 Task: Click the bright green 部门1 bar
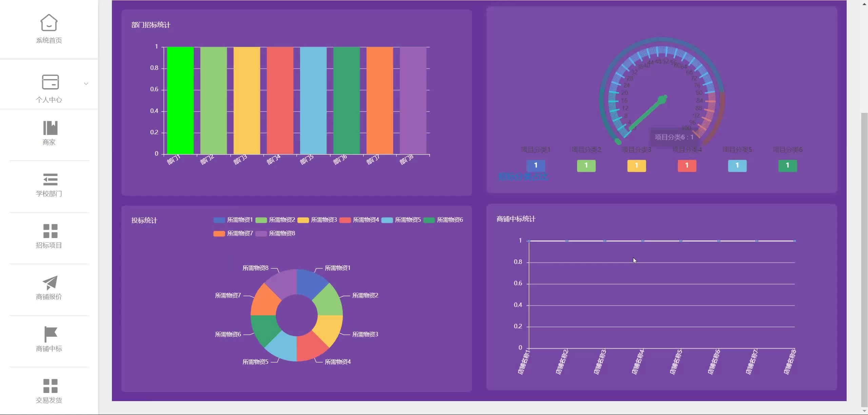click(x=180, y=101)
